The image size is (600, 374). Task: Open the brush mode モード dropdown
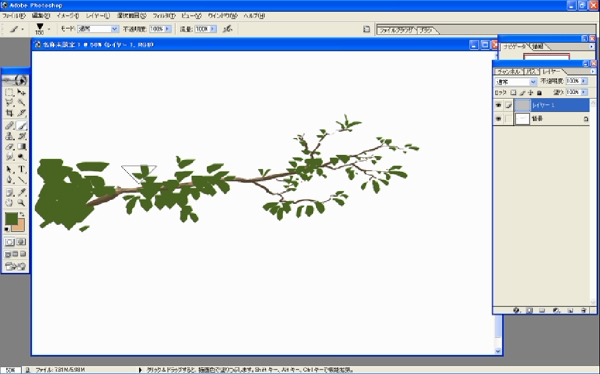point(114,29)
